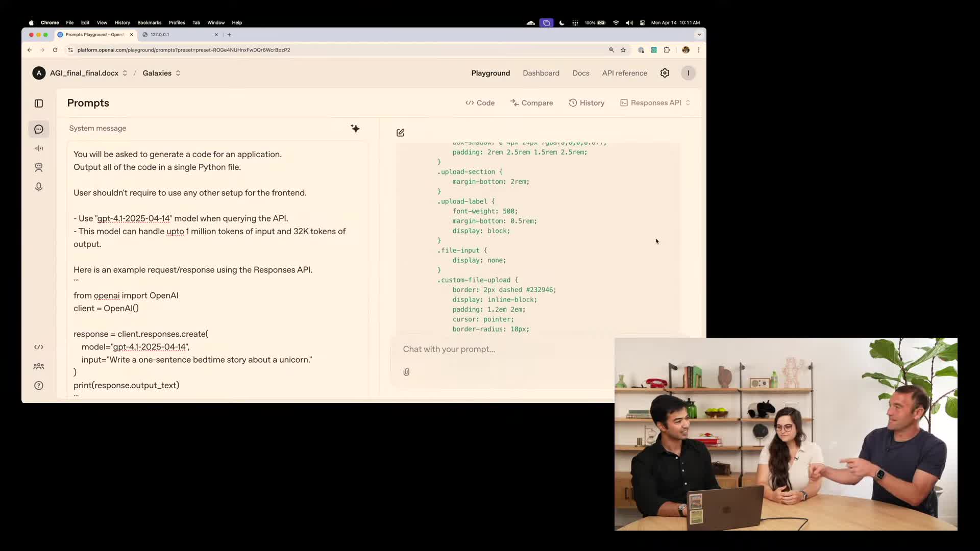Toggle Do Not Disturb moon icon
This screenshot has width=980, height=551.
562,23
